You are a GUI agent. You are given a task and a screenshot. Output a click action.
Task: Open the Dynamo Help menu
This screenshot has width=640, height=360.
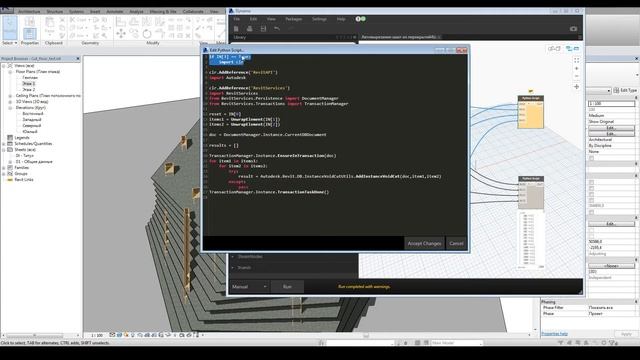(341, 19)
